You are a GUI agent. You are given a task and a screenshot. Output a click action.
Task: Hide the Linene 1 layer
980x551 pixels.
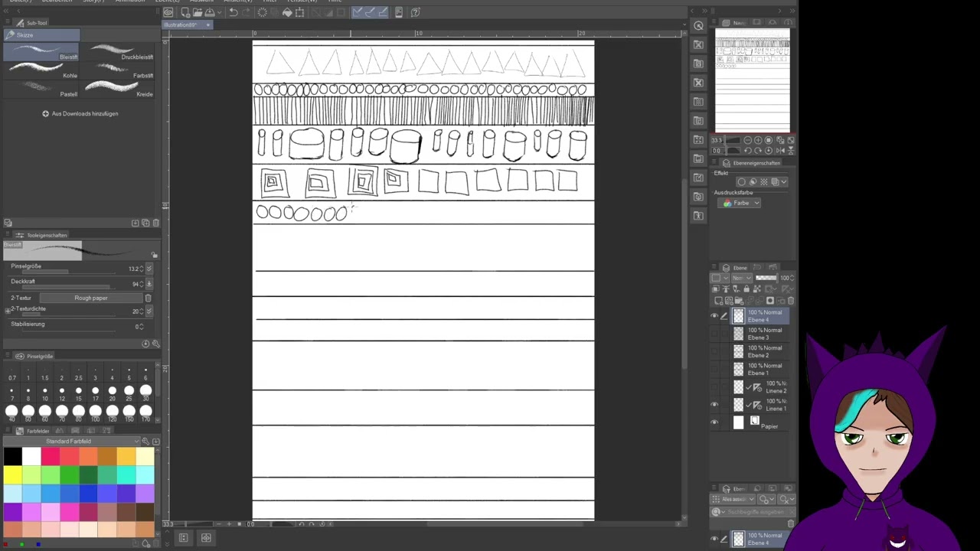(x=715, y=405)
